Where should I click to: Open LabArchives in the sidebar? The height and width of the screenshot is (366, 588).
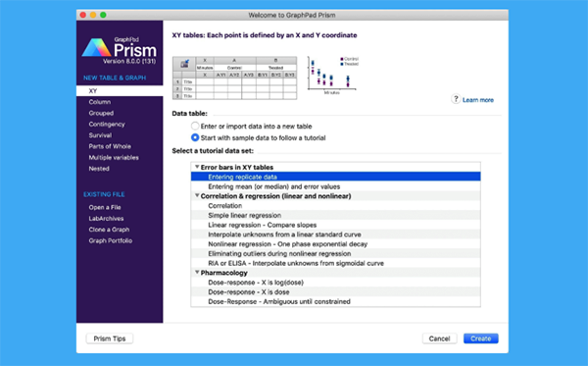pos(106,219)
